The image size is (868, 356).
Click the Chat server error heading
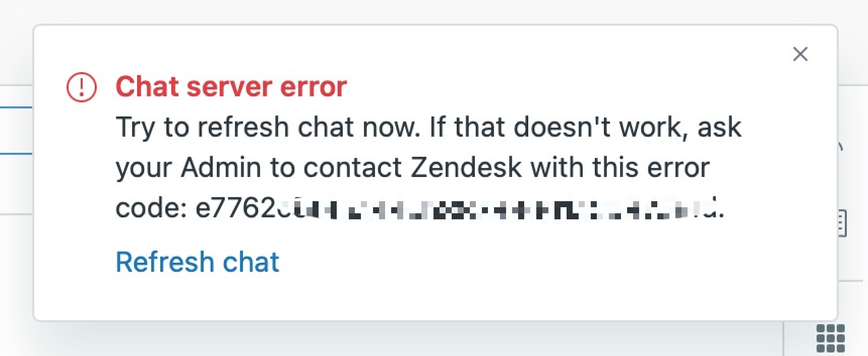(x=231, y=87)
